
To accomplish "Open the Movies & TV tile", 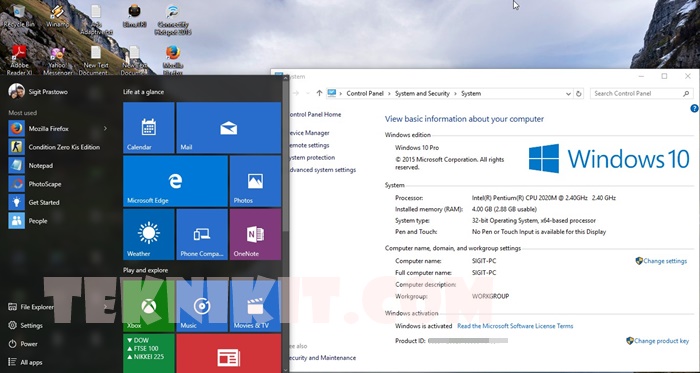I will pyautogui.click(x=255, y=306).
